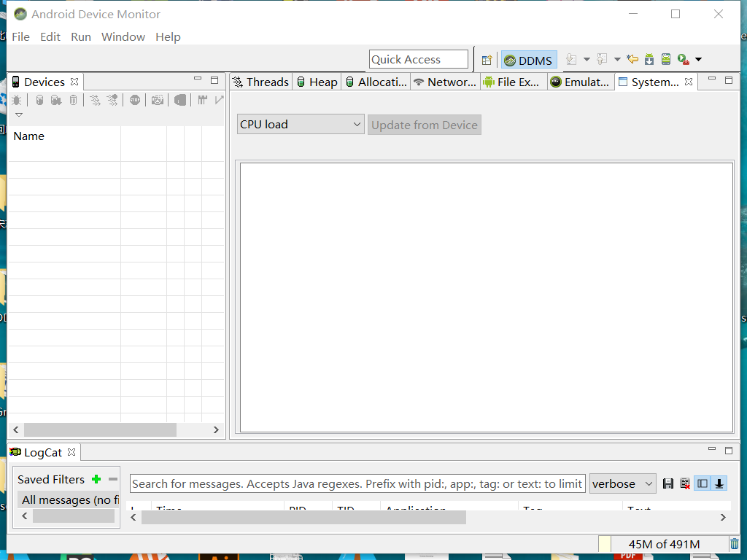
Task: Select the All messages filter
Action: pos(68,499)
